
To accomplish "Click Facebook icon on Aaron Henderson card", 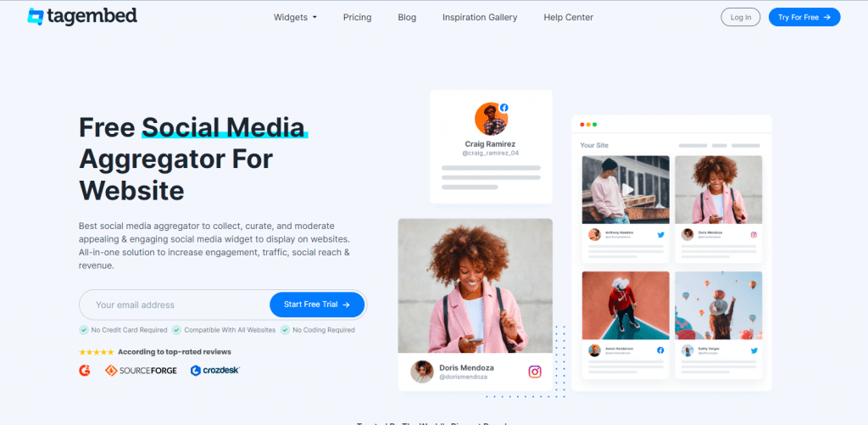I will pos(660,350).
